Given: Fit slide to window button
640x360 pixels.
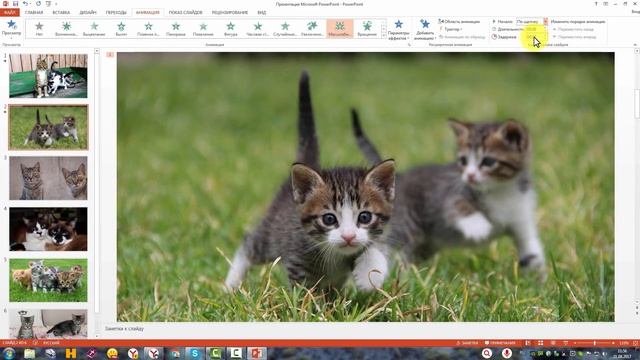Looking at the screenshot, I should pyautogui.click(x=635, y=343).
